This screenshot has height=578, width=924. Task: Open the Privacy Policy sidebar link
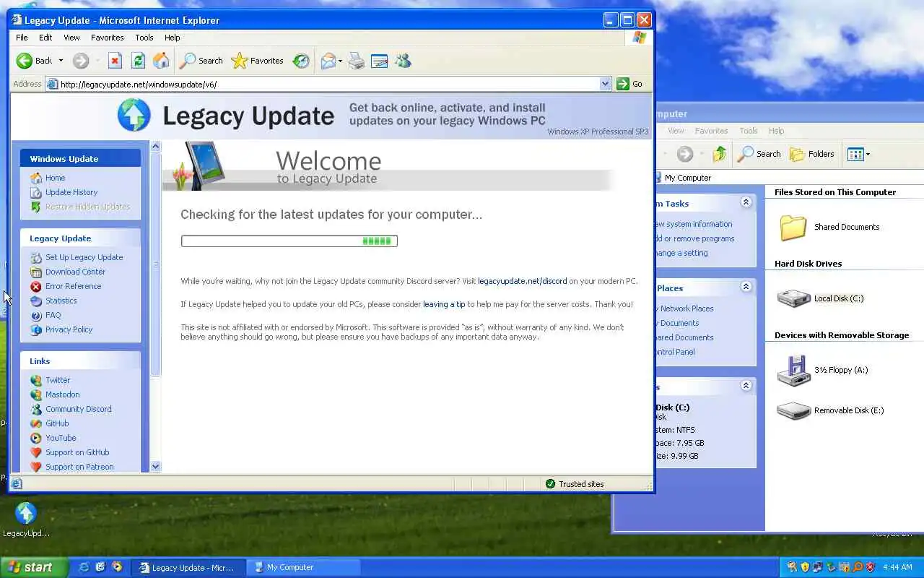[69, 329]
